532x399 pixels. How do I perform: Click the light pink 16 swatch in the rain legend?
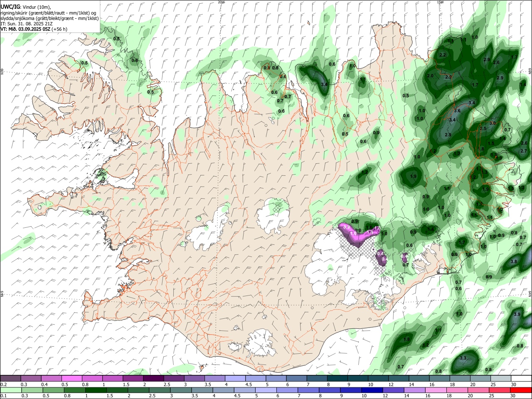436,390
